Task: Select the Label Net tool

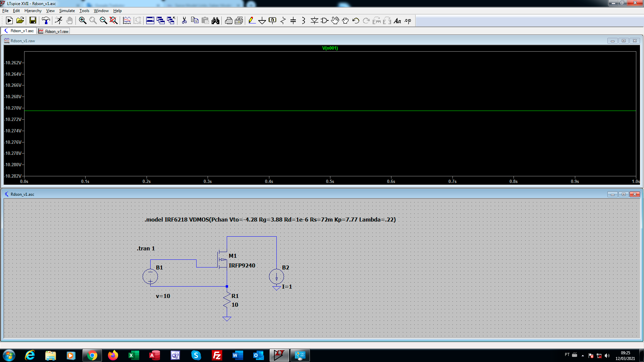Action: tap(273, 21)
